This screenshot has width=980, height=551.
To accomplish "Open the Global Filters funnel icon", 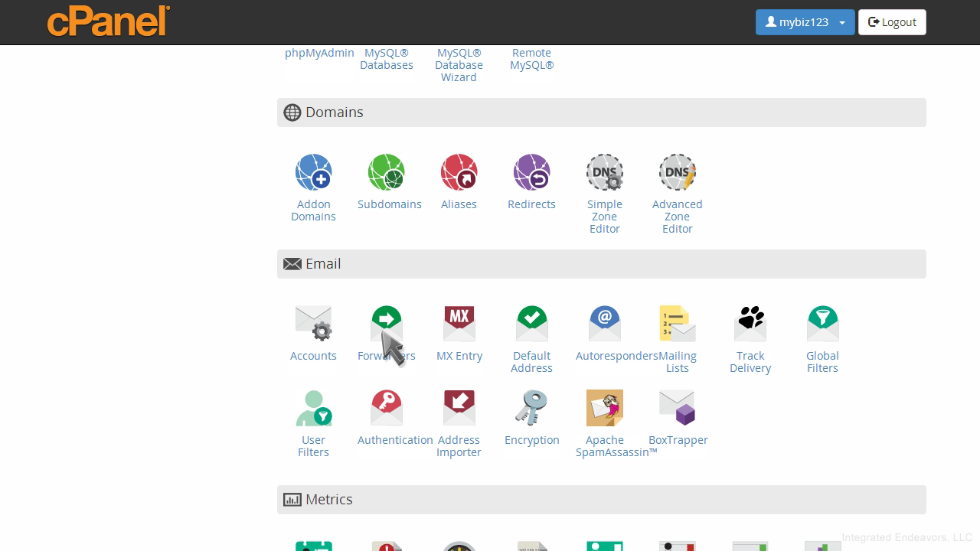I will coord(822,324).
